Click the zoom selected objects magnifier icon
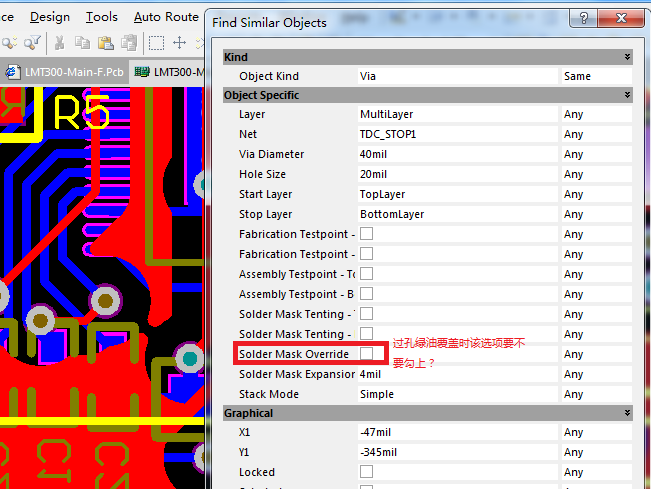 [x=9, y=43]
